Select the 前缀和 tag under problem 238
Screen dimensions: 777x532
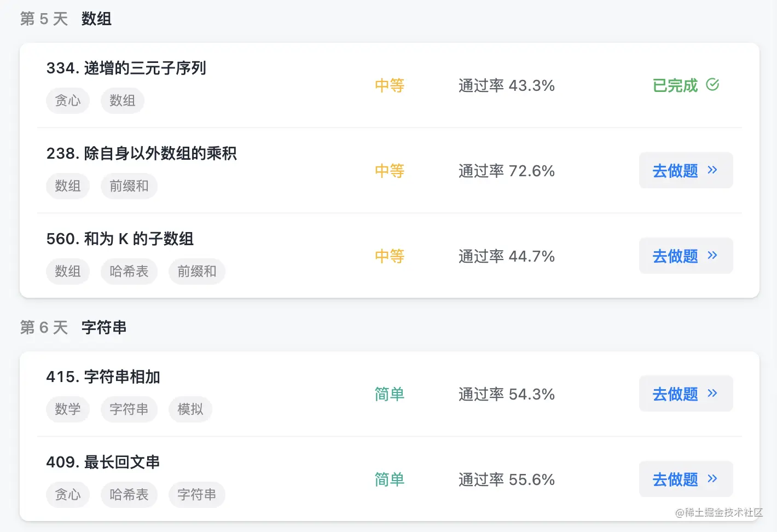[129, 186]
